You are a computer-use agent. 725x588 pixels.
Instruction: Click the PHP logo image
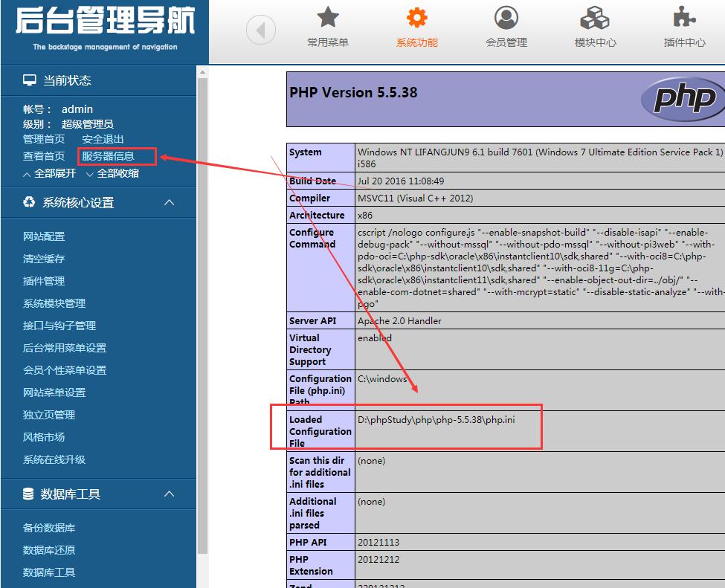[683, 99]
